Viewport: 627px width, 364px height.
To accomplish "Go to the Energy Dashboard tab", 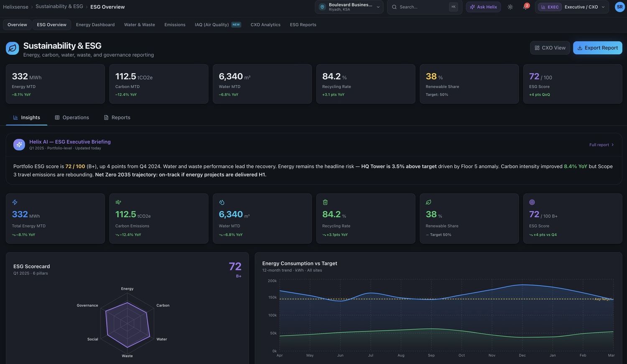I will coord(95,25).
